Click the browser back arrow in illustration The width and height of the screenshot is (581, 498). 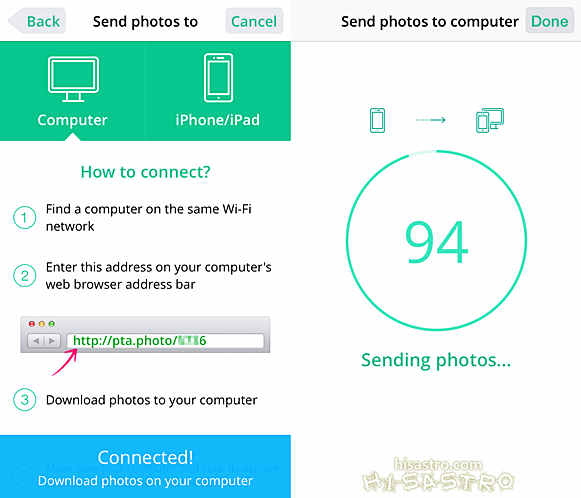(x=36, y=341)
